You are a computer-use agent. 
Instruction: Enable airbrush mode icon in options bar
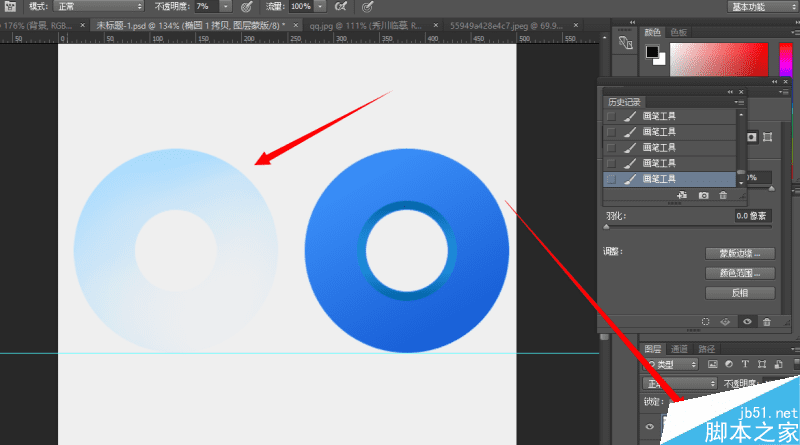tap(340, 6)
